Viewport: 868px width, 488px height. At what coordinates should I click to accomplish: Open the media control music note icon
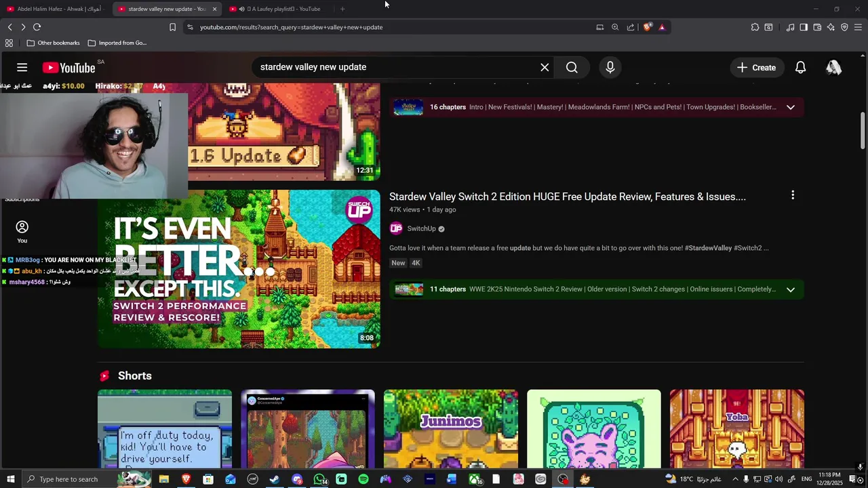click(x=790, y=27)
